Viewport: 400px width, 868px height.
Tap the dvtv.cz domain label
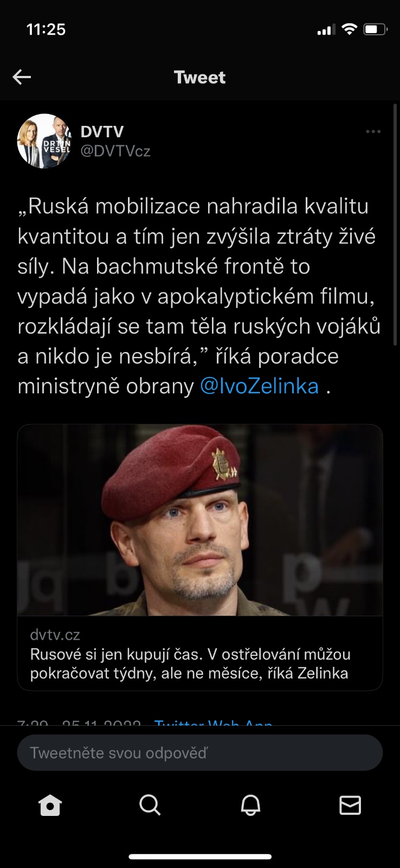tap(55, 634)
